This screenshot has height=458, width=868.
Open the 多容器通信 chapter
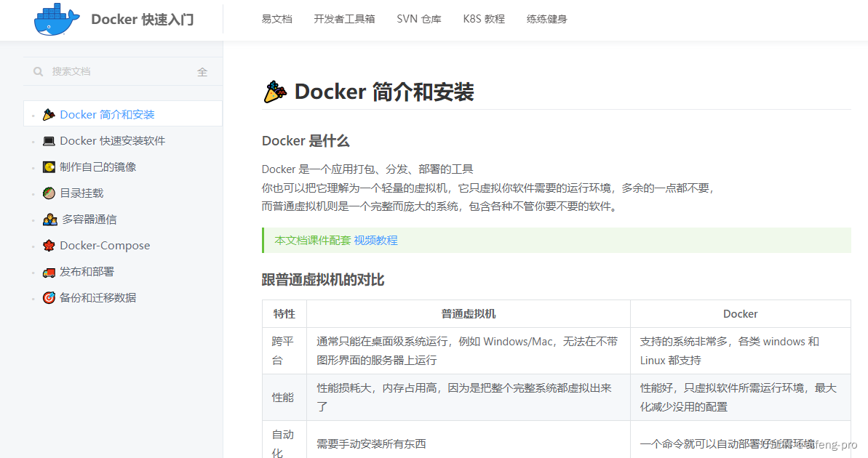(89, 220)
